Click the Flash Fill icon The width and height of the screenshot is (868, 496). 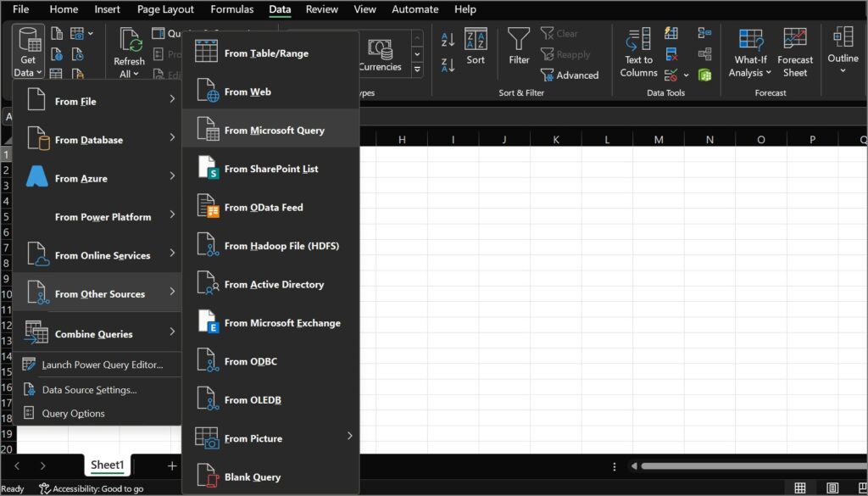coord(671,33)
